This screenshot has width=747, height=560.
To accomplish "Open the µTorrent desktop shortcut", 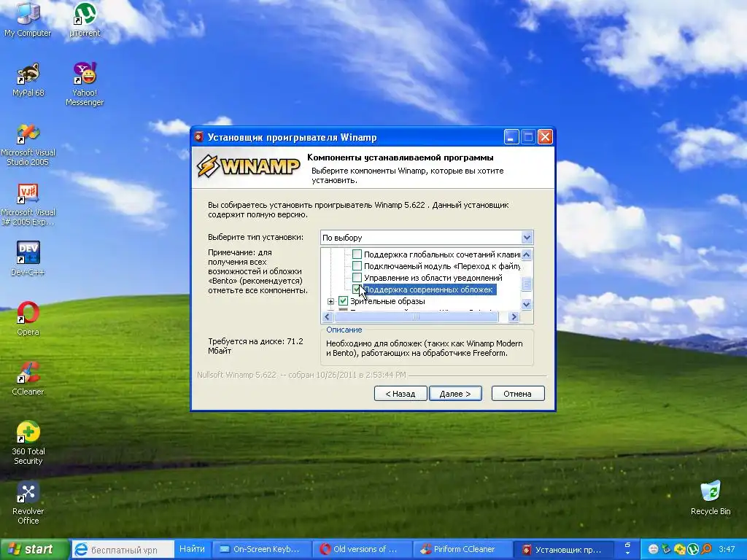I will click(85, 19).
